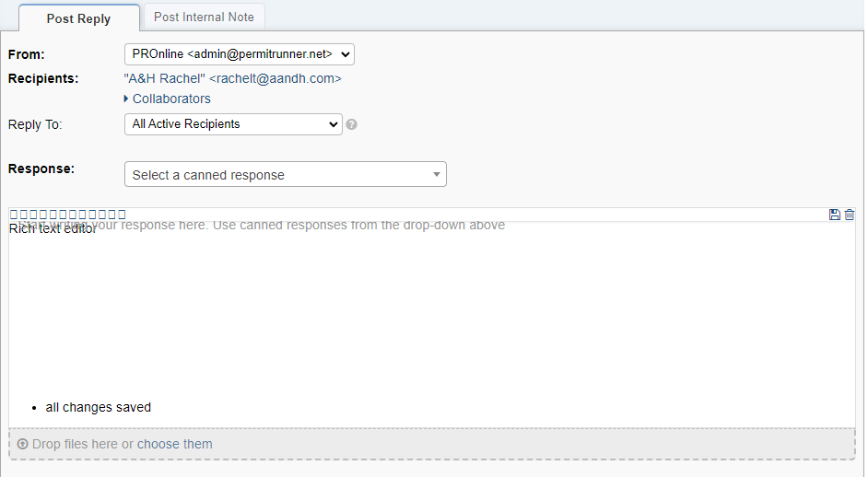Click the Collaborators disclosure triangle
The width and height of the screenshot is (868, 477).
(126, 99)
